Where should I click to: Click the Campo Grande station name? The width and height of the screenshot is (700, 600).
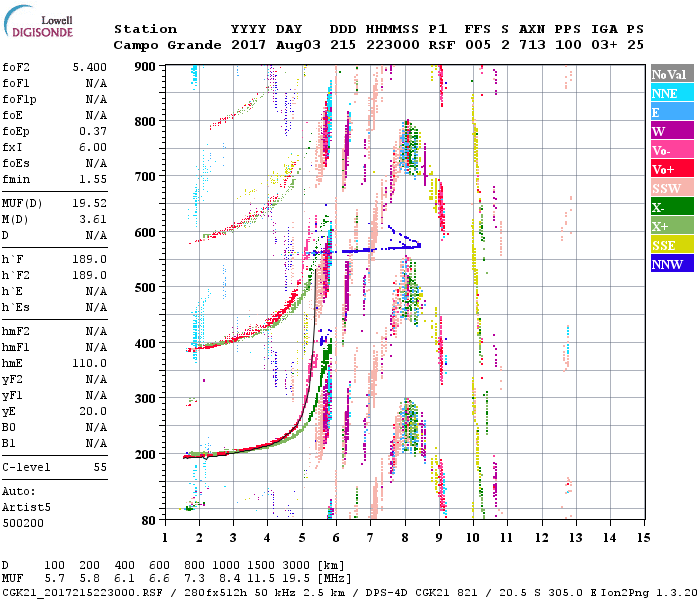point(167,45)
